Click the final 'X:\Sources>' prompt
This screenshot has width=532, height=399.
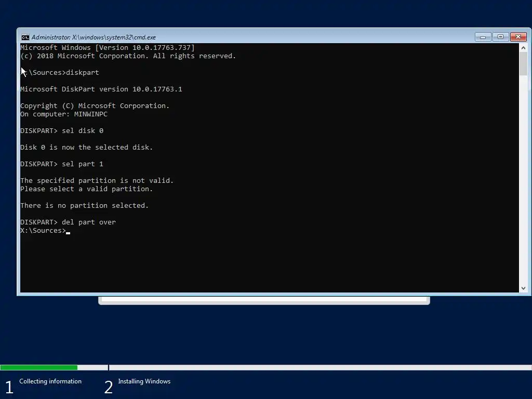click(x=43, y=231)
